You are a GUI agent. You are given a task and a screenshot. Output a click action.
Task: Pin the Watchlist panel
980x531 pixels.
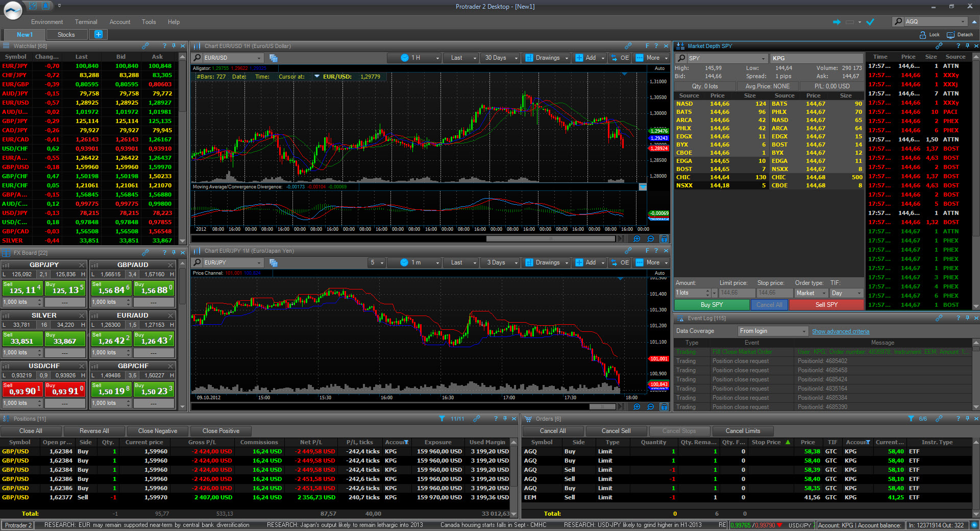(174, 46)
